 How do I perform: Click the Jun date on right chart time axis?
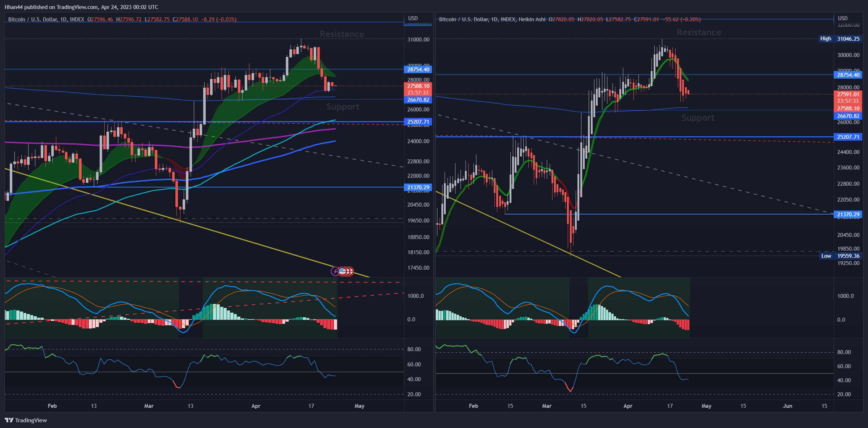tap(788, 406)
